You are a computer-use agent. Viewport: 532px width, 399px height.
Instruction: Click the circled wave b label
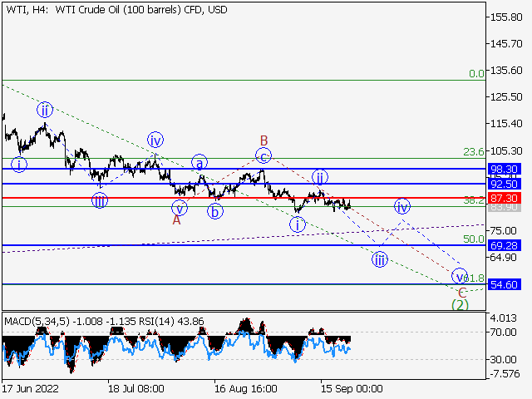215,211
